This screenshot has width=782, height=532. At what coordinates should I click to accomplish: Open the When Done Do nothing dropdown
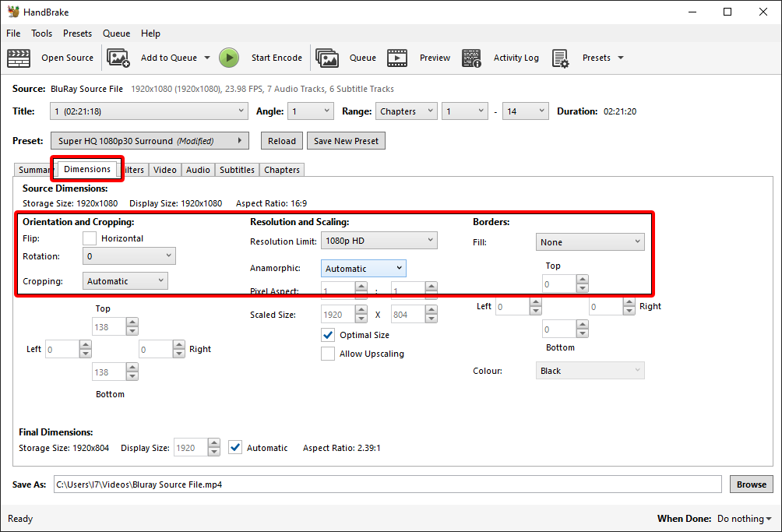tap(744, 519)
